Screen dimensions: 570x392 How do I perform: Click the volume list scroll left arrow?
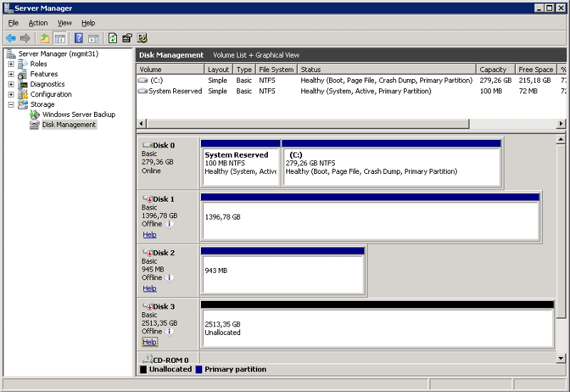(142, 123)
